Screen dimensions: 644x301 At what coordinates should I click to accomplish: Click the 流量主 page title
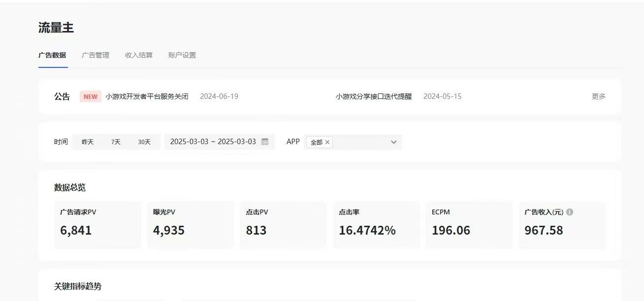(56, 28)
